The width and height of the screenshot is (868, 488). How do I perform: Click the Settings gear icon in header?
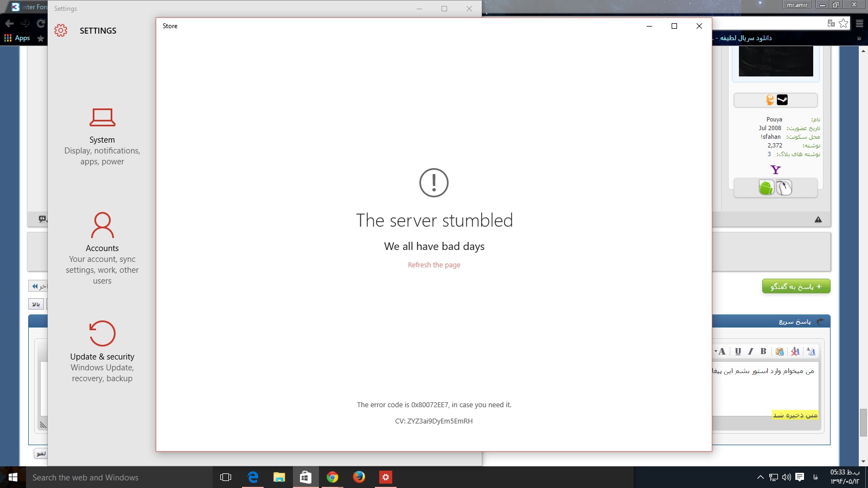61,31
